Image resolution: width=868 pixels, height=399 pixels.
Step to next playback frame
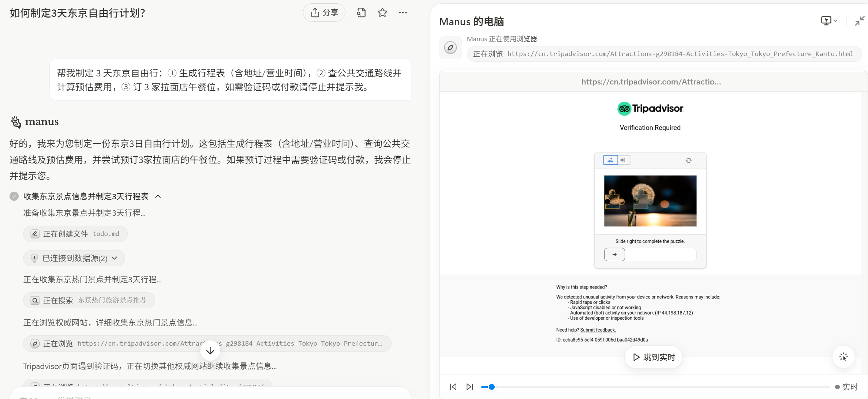(x=469, y=387)
